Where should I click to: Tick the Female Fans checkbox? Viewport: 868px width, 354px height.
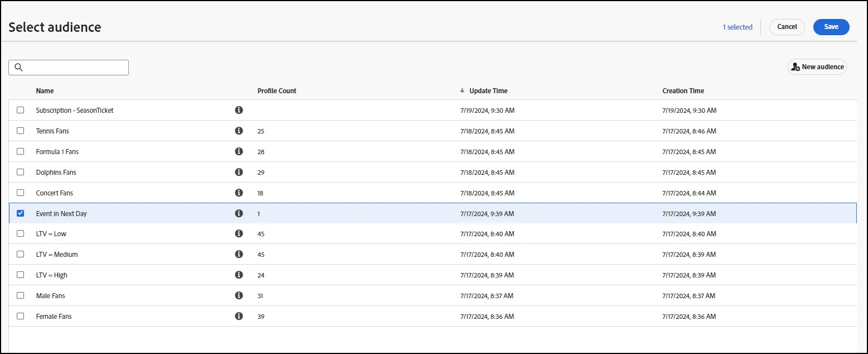tap(21, 316)
